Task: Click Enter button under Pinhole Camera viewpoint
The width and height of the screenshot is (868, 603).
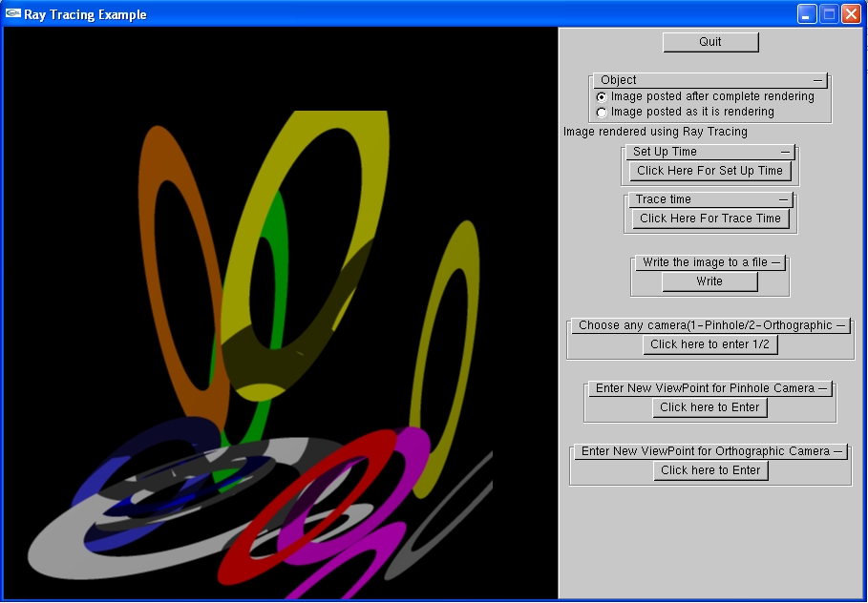Action: [709, 407]
